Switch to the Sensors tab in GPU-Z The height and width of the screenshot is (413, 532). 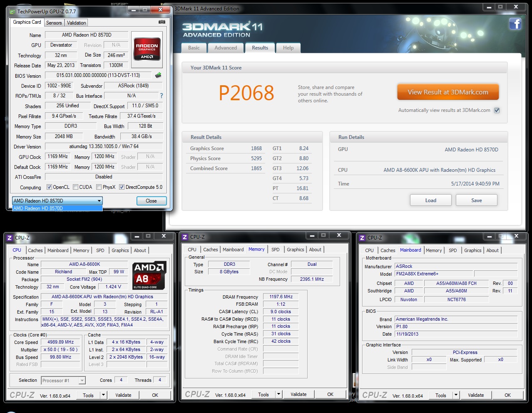point(54,23)
